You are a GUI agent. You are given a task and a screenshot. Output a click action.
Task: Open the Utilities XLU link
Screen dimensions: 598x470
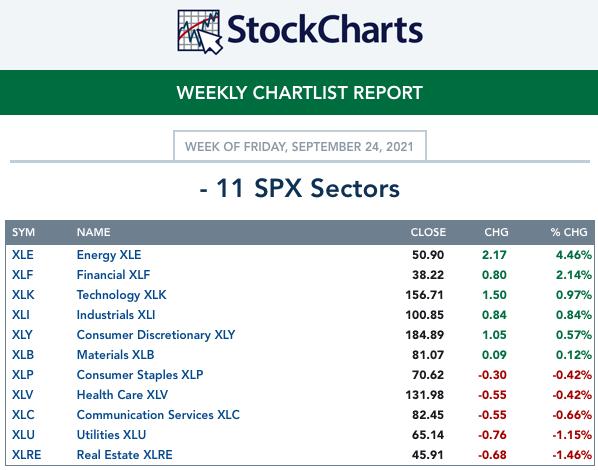coord(111,435)
